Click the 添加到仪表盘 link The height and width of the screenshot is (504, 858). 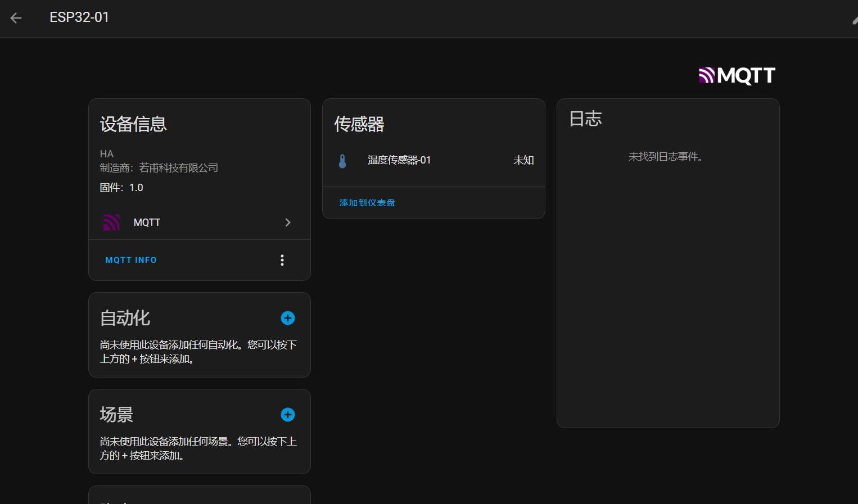click(x=367, y=203)
